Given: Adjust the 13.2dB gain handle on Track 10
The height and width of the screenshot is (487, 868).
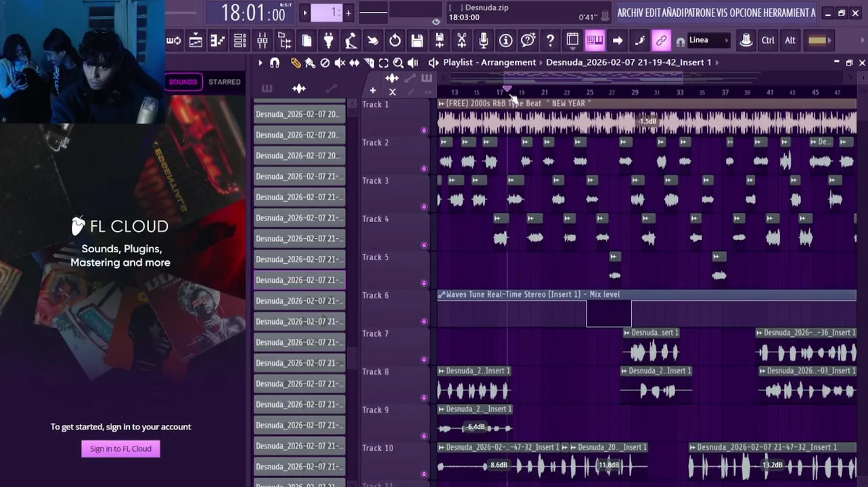Looking at the screenshot, I should pos(773,465).
